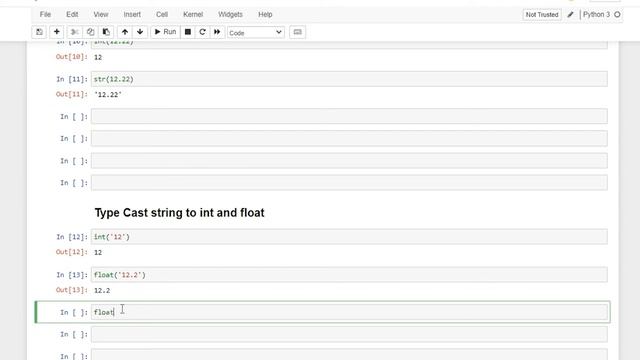
Task: Restart kernel and run all cells icon
Action: [217, 32]
